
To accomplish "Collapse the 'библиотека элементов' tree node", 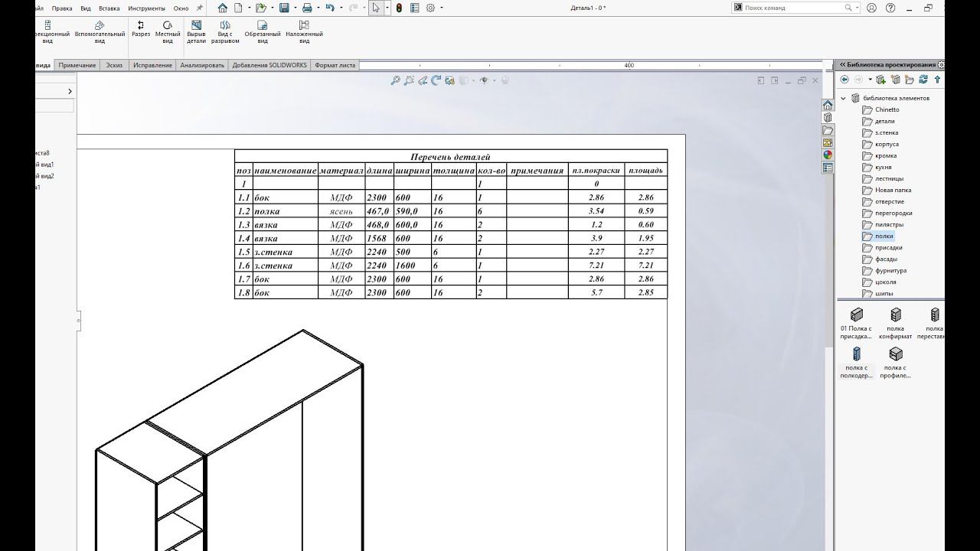I will [844, 98].
